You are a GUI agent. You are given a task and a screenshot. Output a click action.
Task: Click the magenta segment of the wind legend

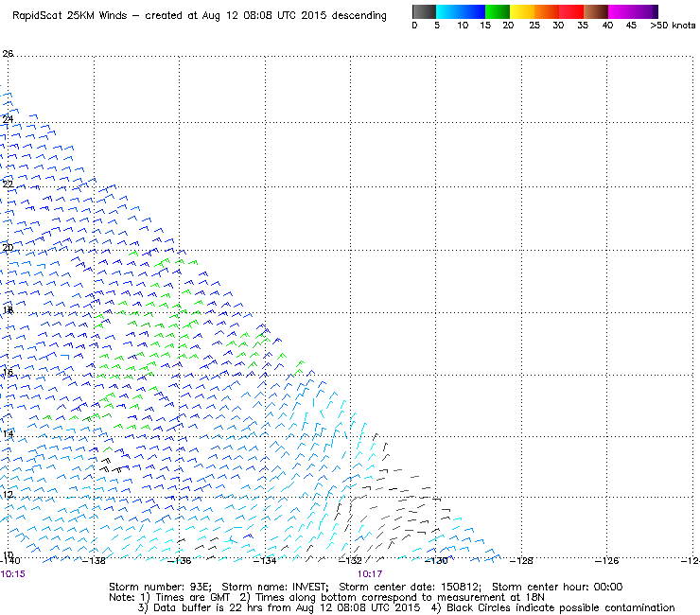632,11
